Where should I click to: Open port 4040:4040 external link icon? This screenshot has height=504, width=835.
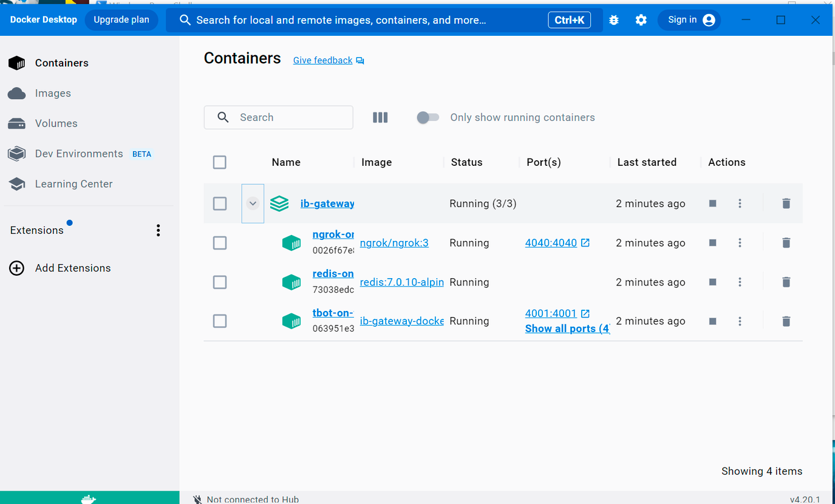coord(585,243)
